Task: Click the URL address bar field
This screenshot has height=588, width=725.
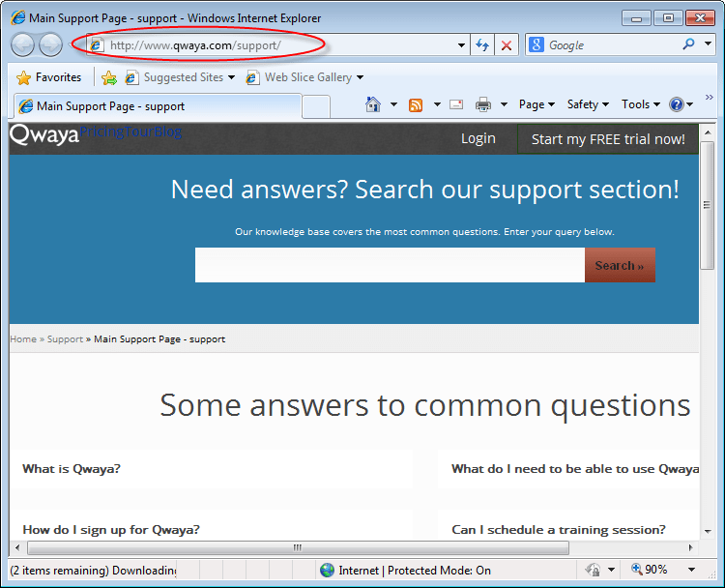Action: pos(277,45)
